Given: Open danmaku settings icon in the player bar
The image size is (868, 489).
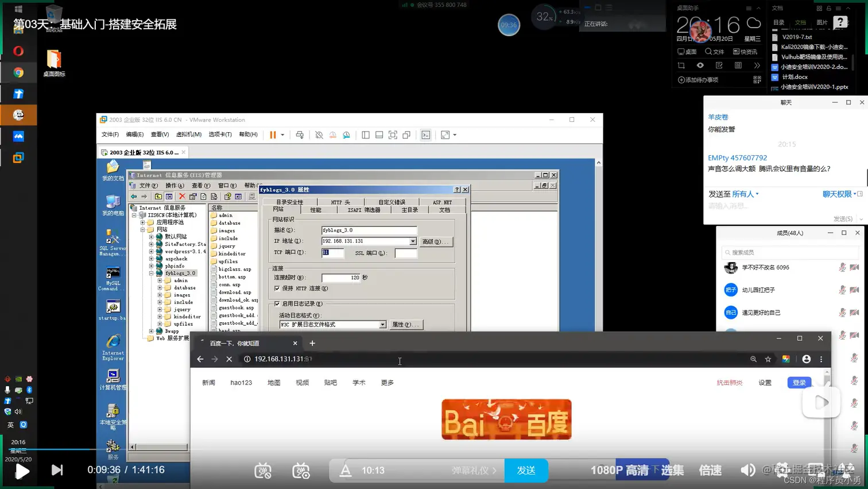Looking at the screenshot, I should coord(301,471).
